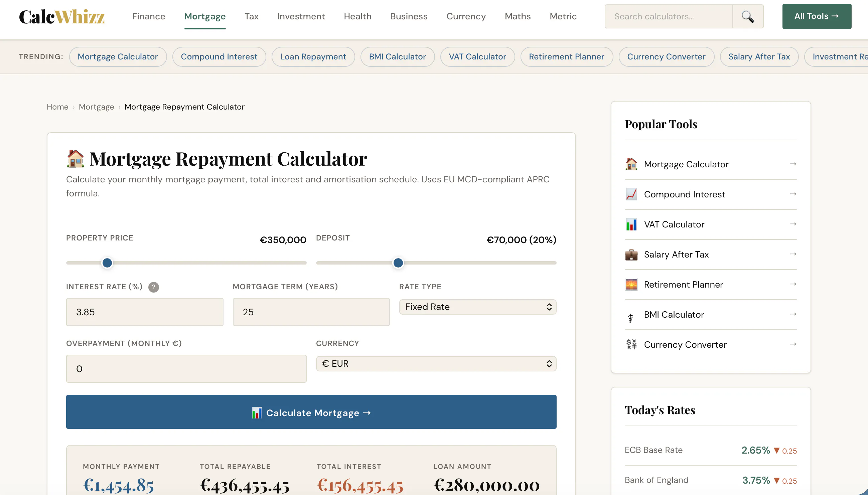This screenshot has width=868, height=495.
Task: Click the arrow on the BMI Calculator row
Action: 793,314
